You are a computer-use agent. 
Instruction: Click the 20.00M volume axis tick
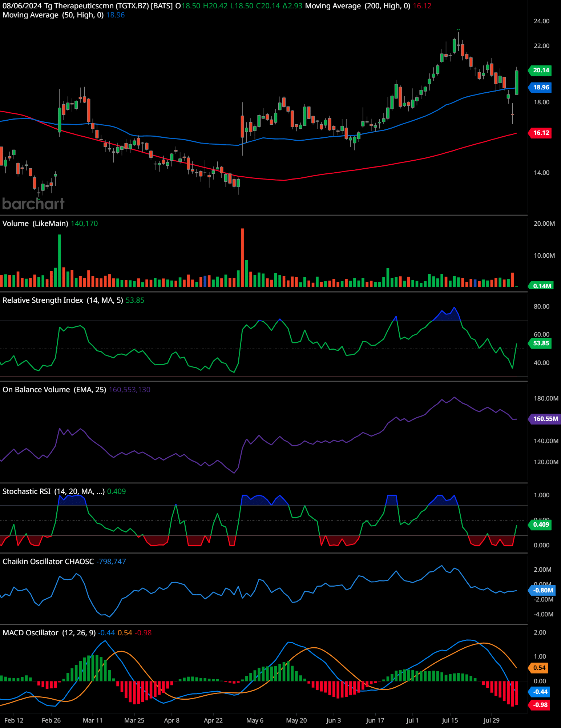[544, 224]
